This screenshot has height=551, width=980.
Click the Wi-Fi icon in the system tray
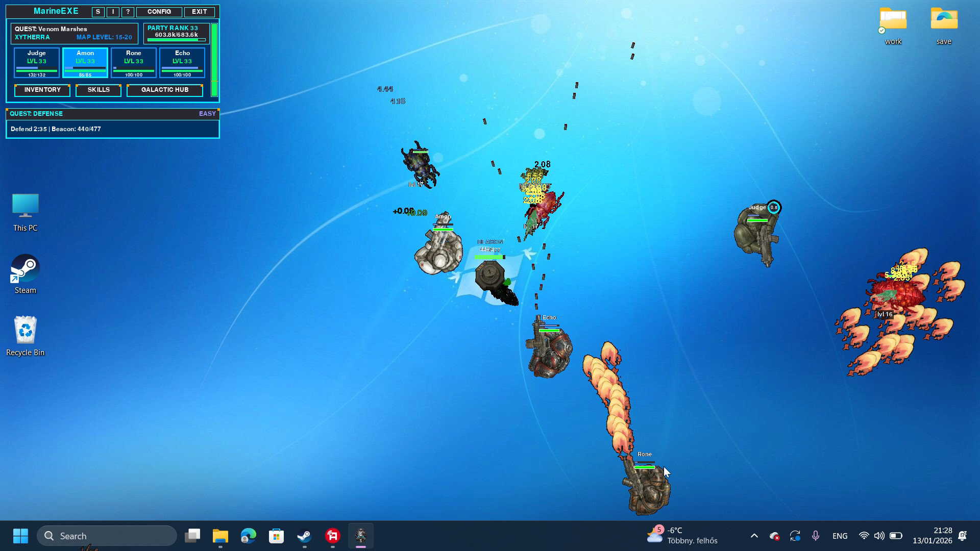pyautogui.click(x=864, y=536)
